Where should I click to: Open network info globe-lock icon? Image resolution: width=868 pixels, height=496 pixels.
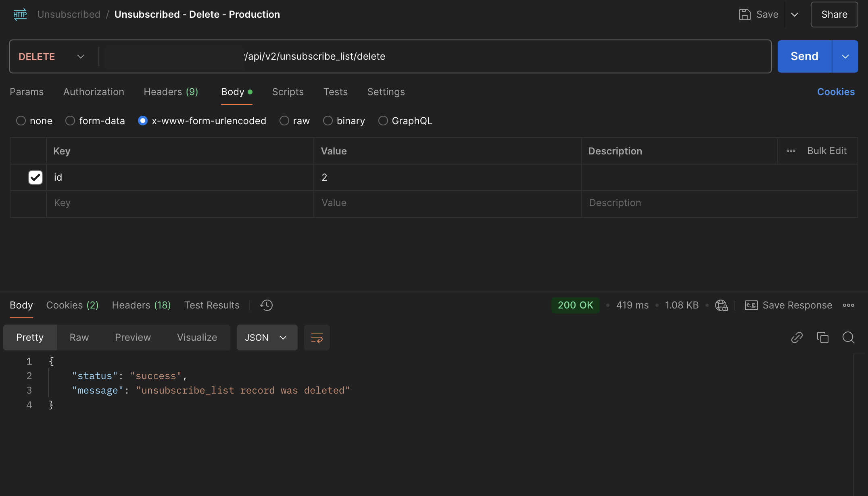pyautogui.click(x=721, y=305)
